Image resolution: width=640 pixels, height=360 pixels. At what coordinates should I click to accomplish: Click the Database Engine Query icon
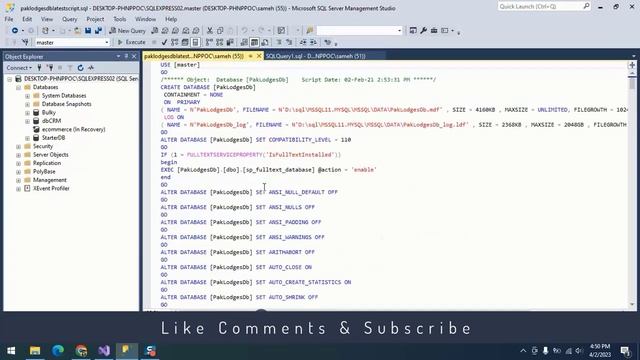[x=154, y=31]
